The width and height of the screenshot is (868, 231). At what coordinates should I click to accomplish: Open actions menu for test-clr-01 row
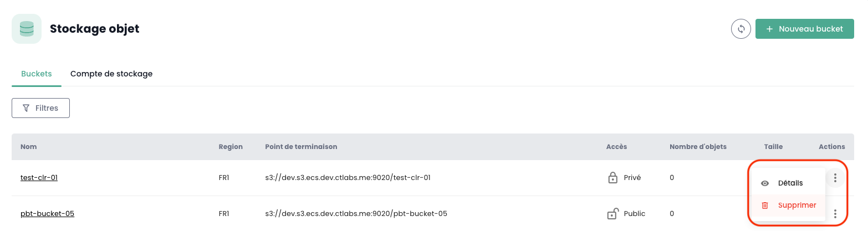pyautogui.click(x=835, y=178)
